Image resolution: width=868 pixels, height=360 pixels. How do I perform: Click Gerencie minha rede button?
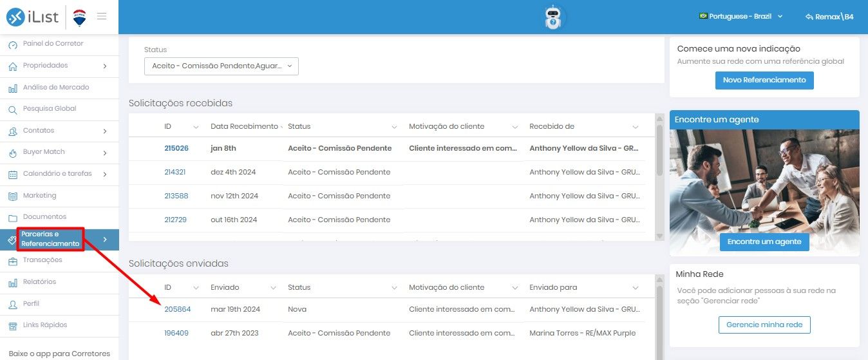(x=764, y=325)
